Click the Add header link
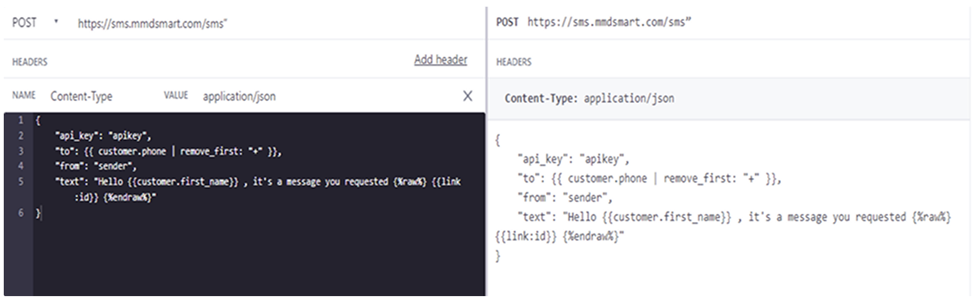 click(440, 60)
